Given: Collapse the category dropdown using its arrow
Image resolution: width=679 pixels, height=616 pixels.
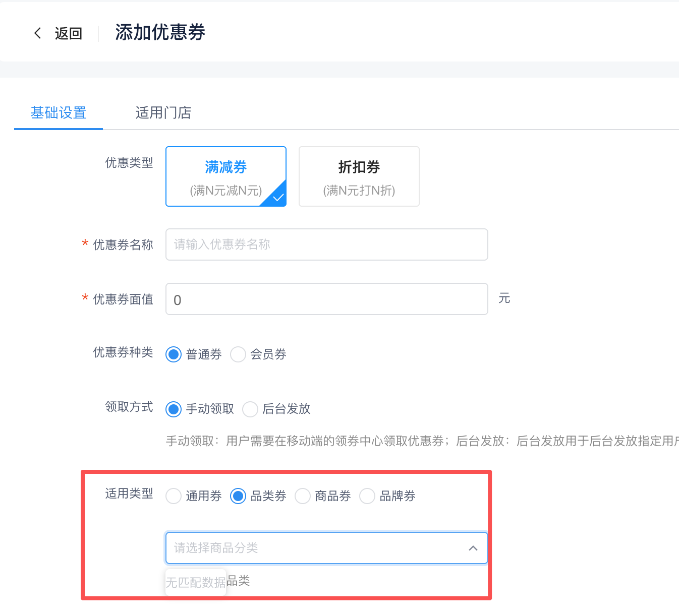Looking at the screenshot, I should pos(473,548).
